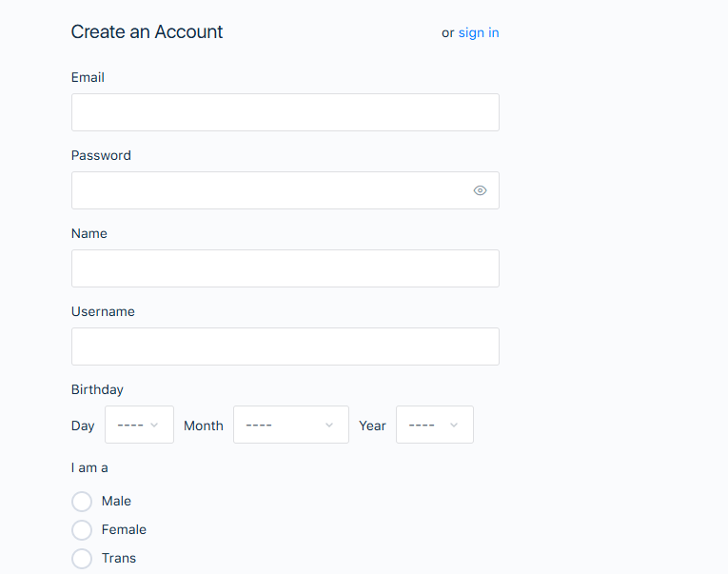
Task: Select the Male radio button
Action: tap(82, 502)
